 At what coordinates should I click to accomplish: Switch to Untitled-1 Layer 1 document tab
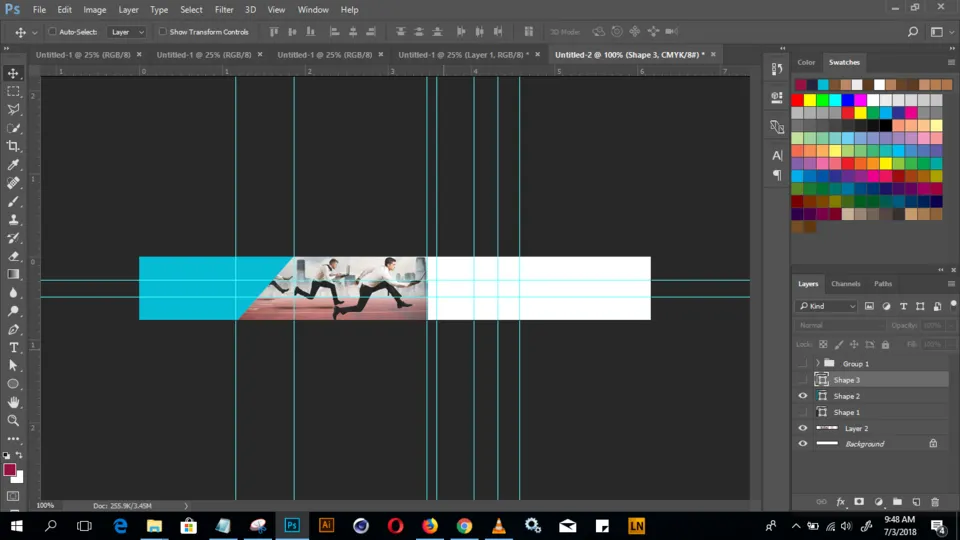click(463, 54)
